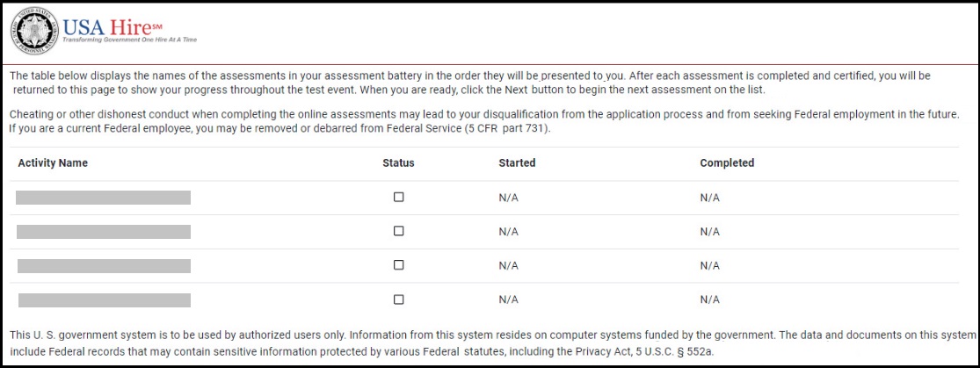Image resolution: width=980 pixels, height=368 pixels.
Task: Click the Activity Name column header
Action: coord(53,163)
